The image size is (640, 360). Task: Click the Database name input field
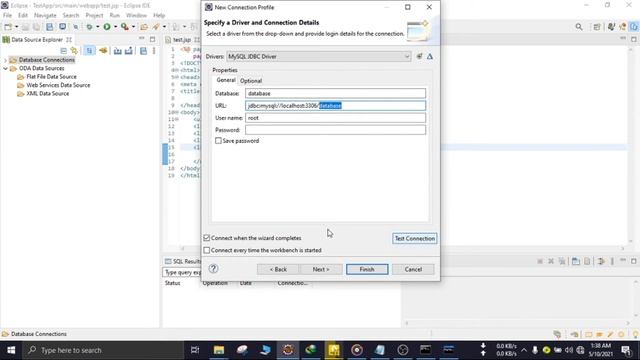tap(335, 93)
